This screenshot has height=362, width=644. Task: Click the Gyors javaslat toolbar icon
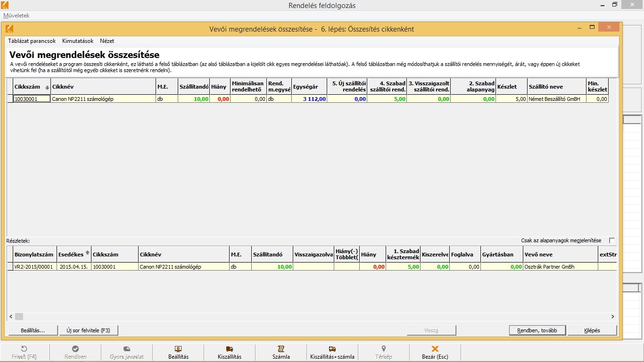(x=126, y=349)
